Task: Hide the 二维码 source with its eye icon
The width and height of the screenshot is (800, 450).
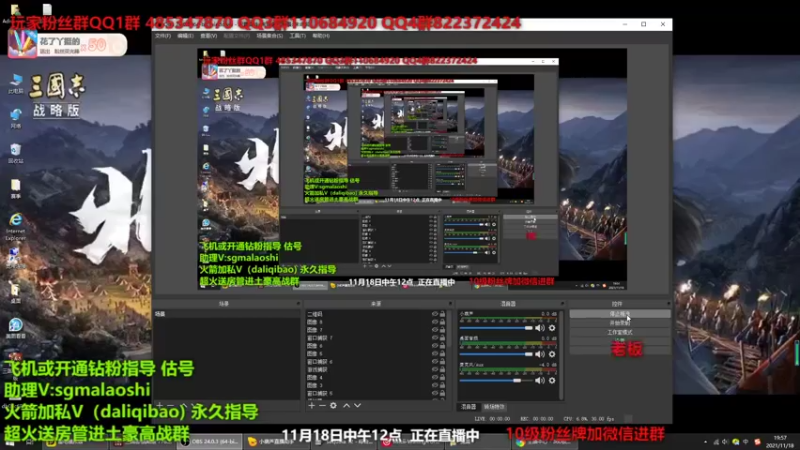Action: click(x=435, y=314)
